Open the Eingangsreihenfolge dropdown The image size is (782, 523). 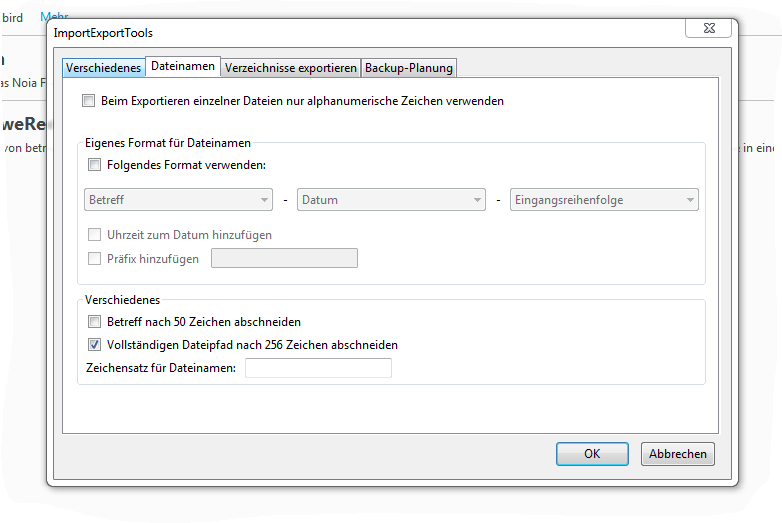pos(604,200)
